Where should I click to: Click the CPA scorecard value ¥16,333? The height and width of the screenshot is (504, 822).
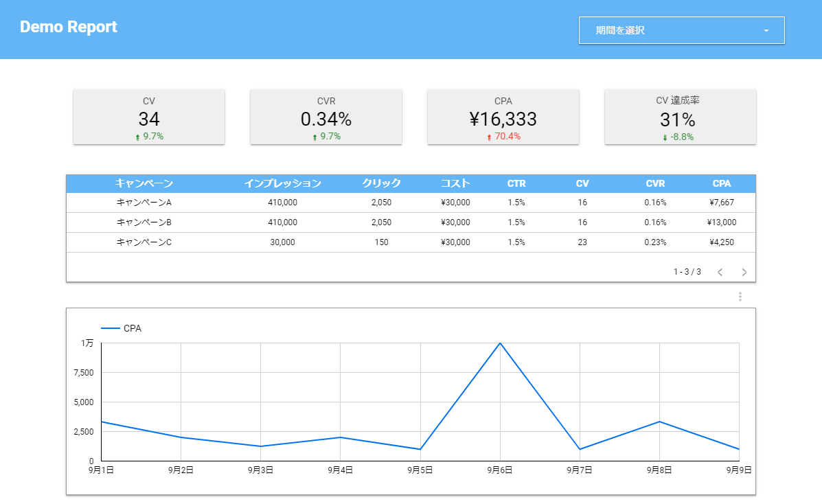pyautogui.click(x=503, y=119)
